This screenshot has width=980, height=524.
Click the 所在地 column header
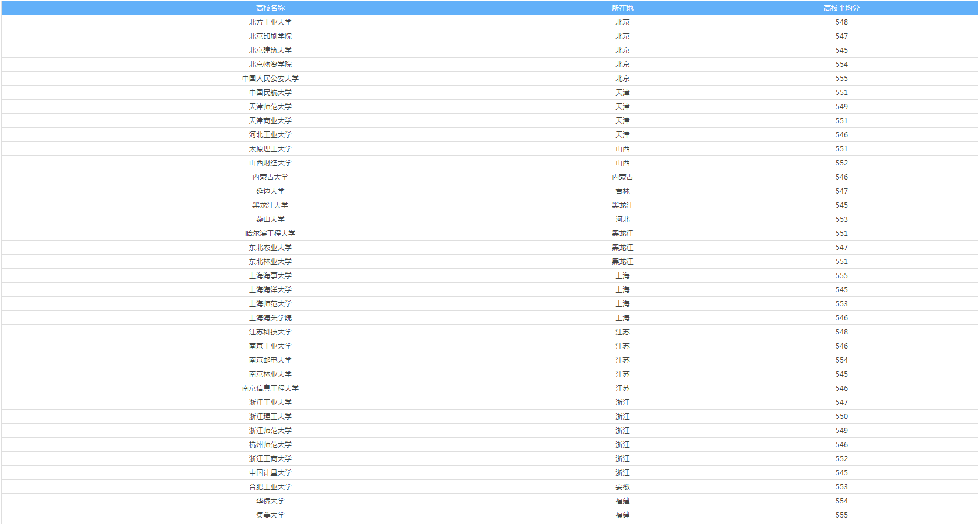[622, 8]
